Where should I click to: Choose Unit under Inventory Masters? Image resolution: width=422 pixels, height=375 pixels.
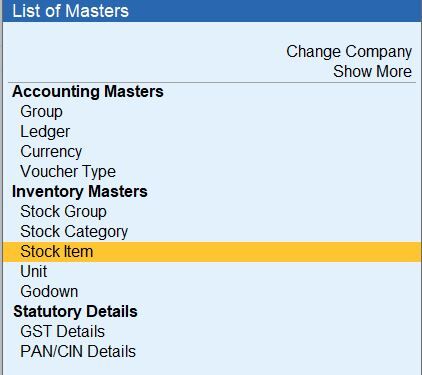pyautogui.click(x=34, y=271)
